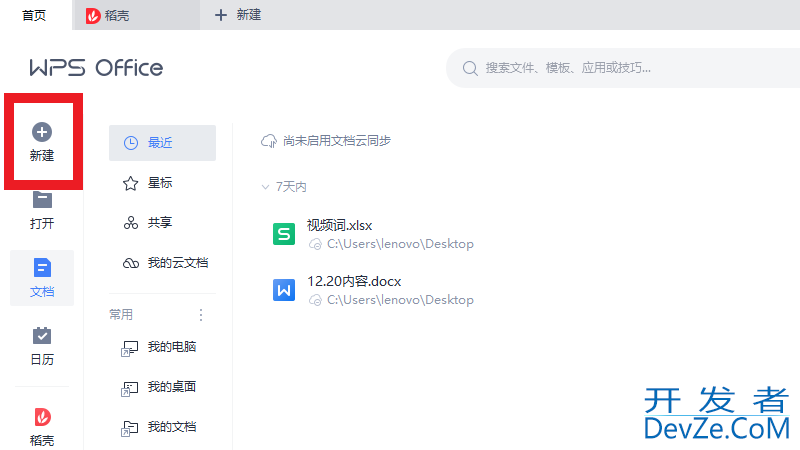This screenshot has height=450, width=800.
Task: Open file 12.20内容.docx
Action: click(354, 281)
